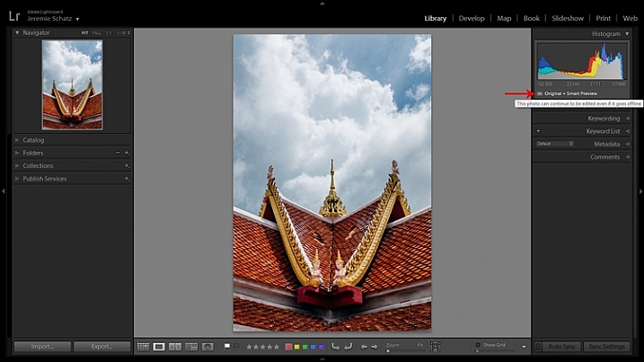Flag the photo as a pick
This screenshot has height=362, width=644.
[x=227, y=347]
